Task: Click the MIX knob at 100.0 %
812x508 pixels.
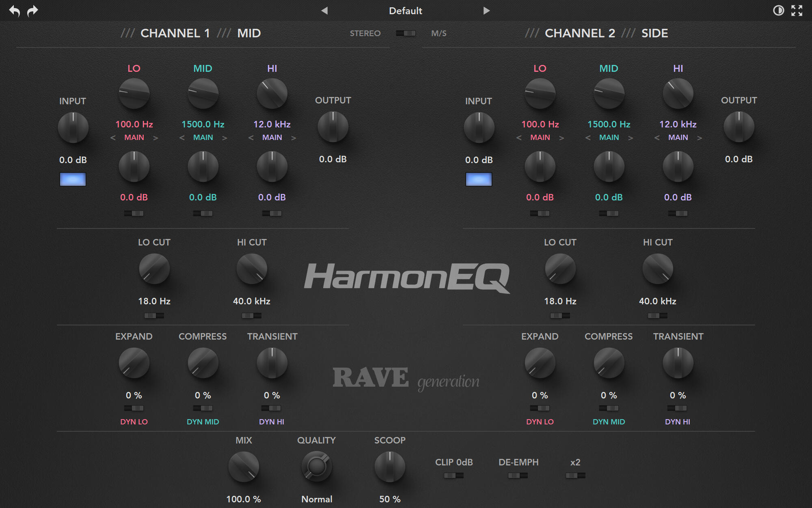Action: [244, 467]
